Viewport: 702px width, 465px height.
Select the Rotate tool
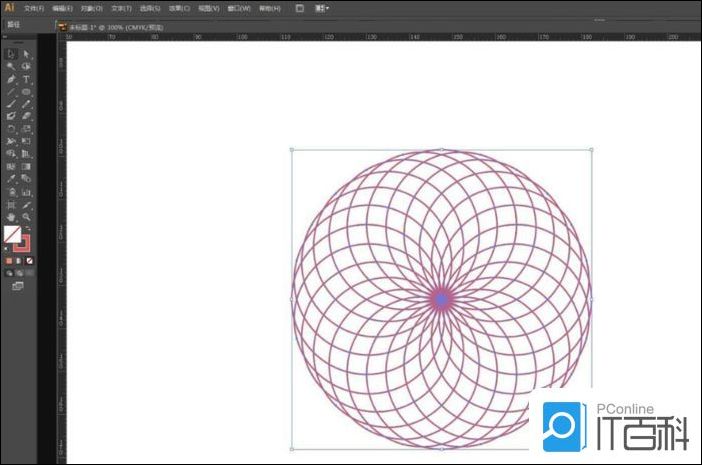pos(11,129)
